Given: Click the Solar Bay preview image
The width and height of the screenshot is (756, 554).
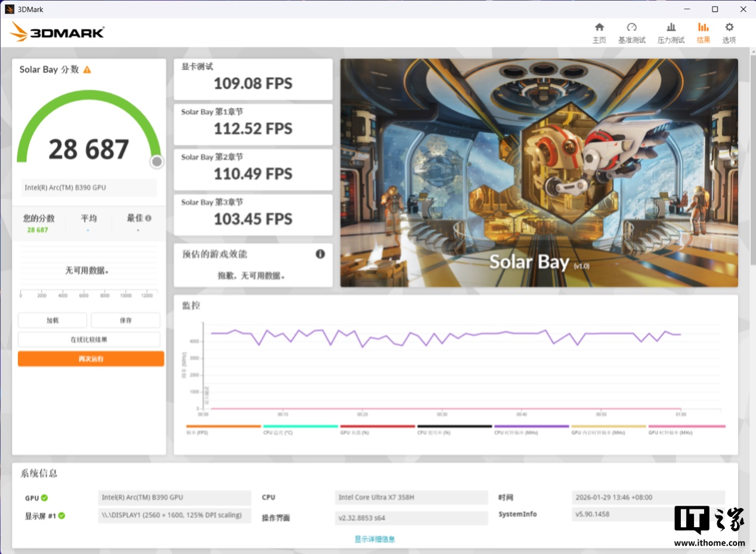Looking at the screenshot, I should tap(539, 173).
